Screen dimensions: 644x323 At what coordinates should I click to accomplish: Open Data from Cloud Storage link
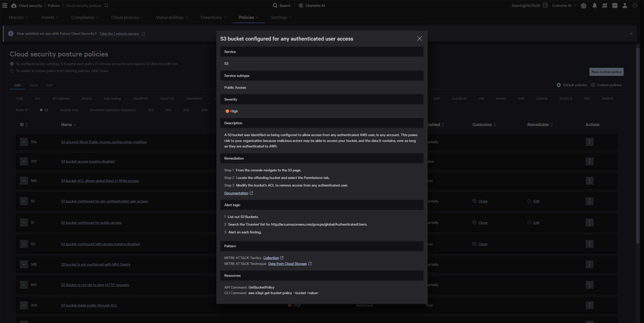(287, 264)
